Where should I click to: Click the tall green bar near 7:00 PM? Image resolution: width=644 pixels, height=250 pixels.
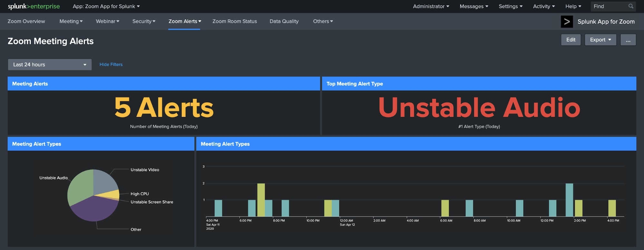pyautogui.click(x=261, y=200)
